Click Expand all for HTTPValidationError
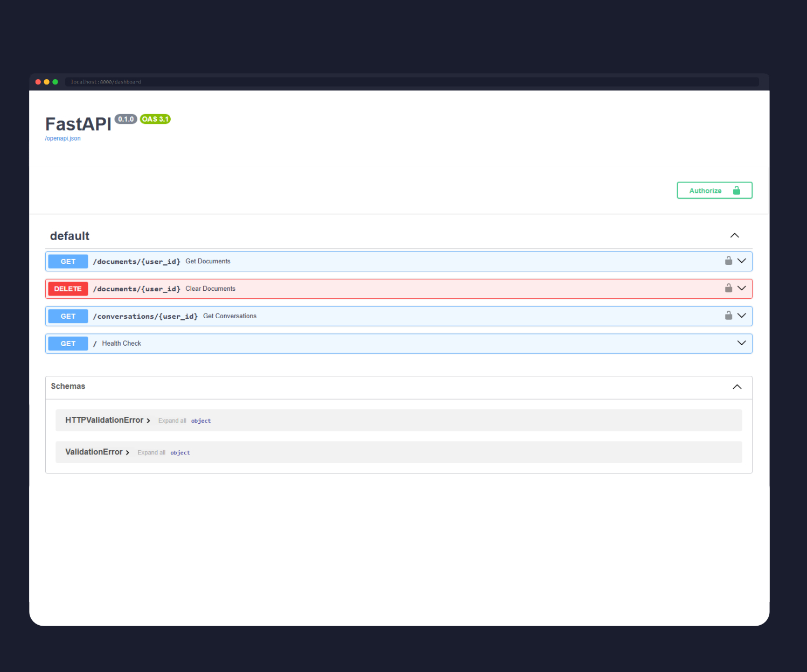 [172, 421]
